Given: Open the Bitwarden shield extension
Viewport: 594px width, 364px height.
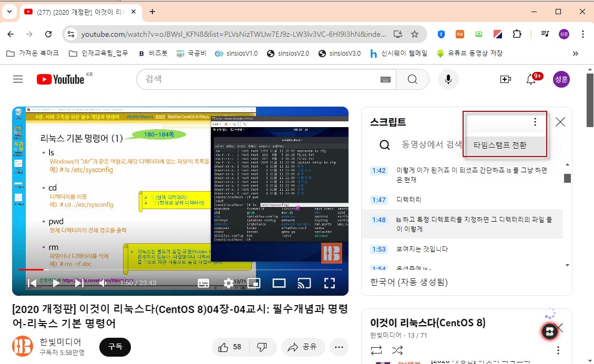Looking at the screenshot, I should point(441,34).
